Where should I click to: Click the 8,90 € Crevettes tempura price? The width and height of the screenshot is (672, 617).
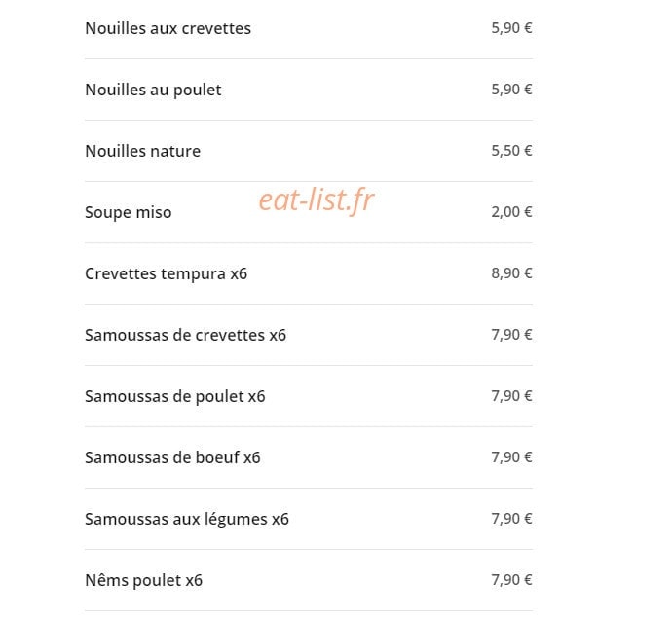[511, 273]
